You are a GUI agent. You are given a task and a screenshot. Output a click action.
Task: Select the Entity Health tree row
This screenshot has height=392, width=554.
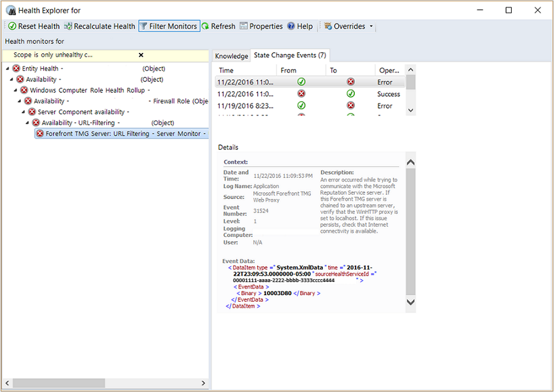(x=89, y=68)
